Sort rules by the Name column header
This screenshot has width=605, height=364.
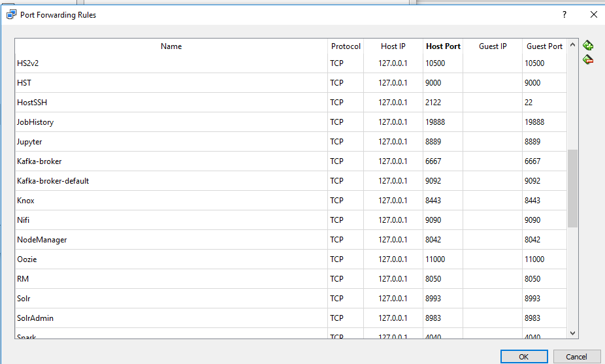(171, 46)
